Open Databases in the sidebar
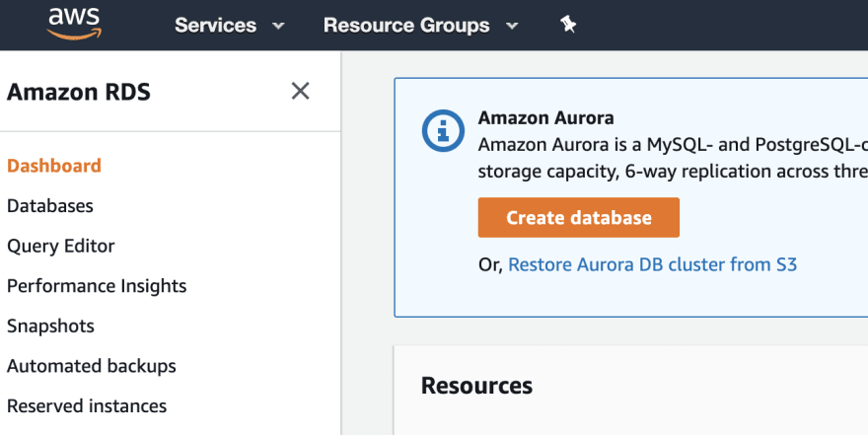 pos(50,206)
